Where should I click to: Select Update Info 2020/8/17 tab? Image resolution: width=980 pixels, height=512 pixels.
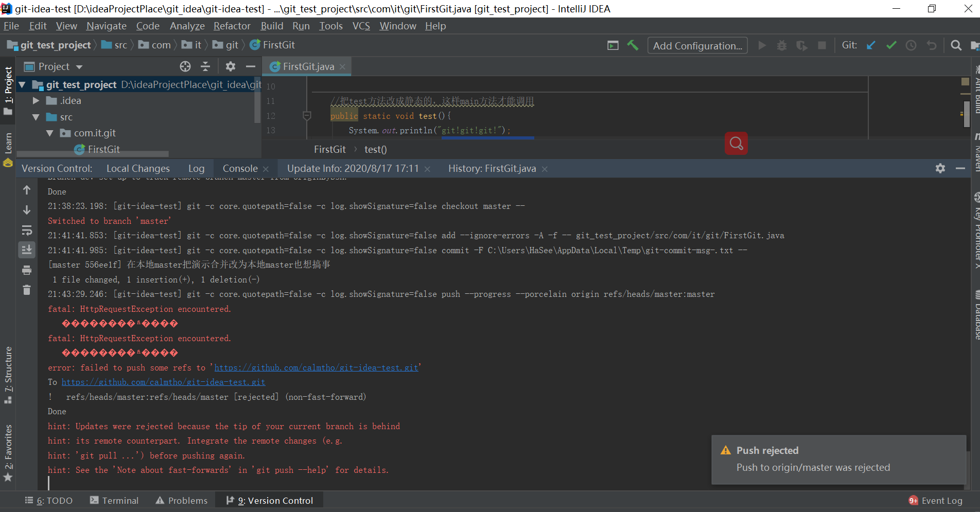tap(353, 168)
